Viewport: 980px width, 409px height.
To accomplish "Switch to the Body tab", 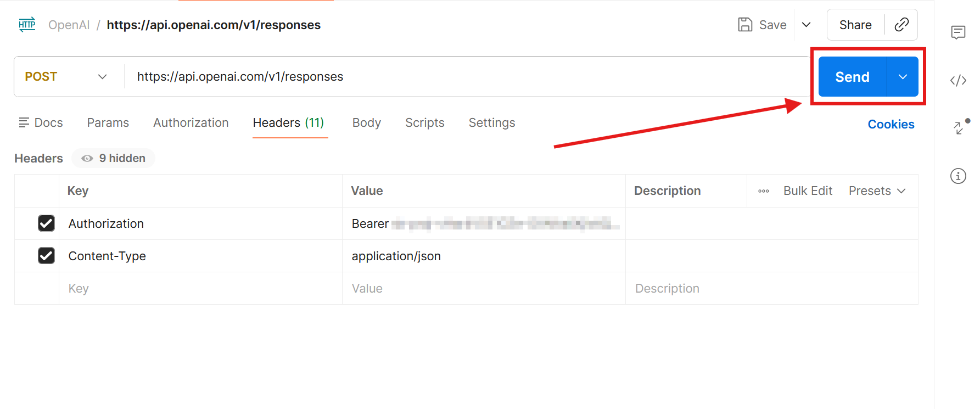I will point(366,122).
